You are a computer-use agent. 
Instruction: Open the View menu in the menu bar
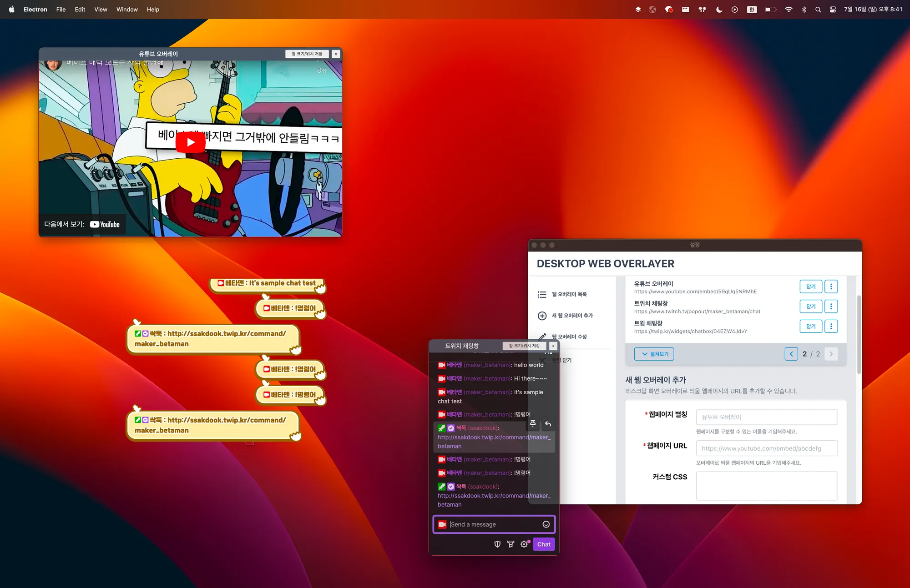(x=101, y=9)
